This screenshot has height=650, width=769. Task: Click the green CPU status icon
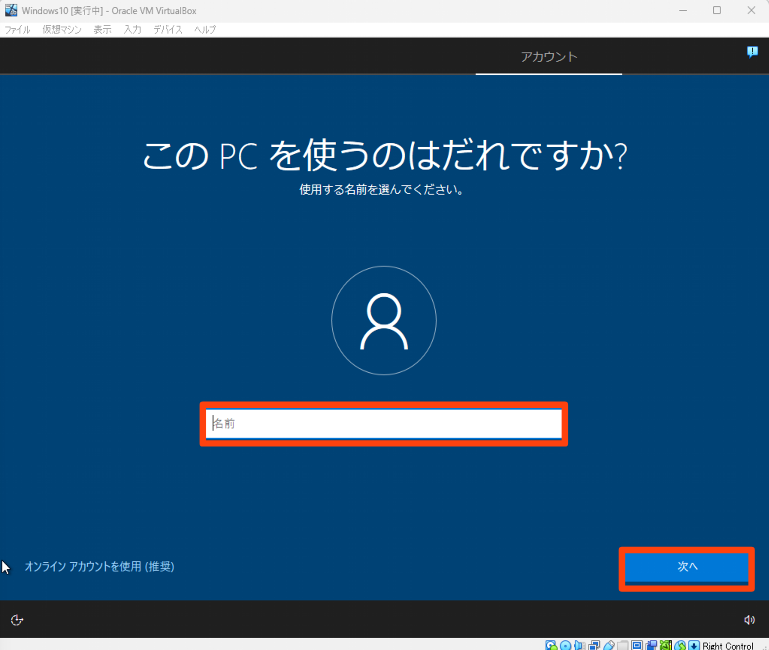click(x=666, y=645)
